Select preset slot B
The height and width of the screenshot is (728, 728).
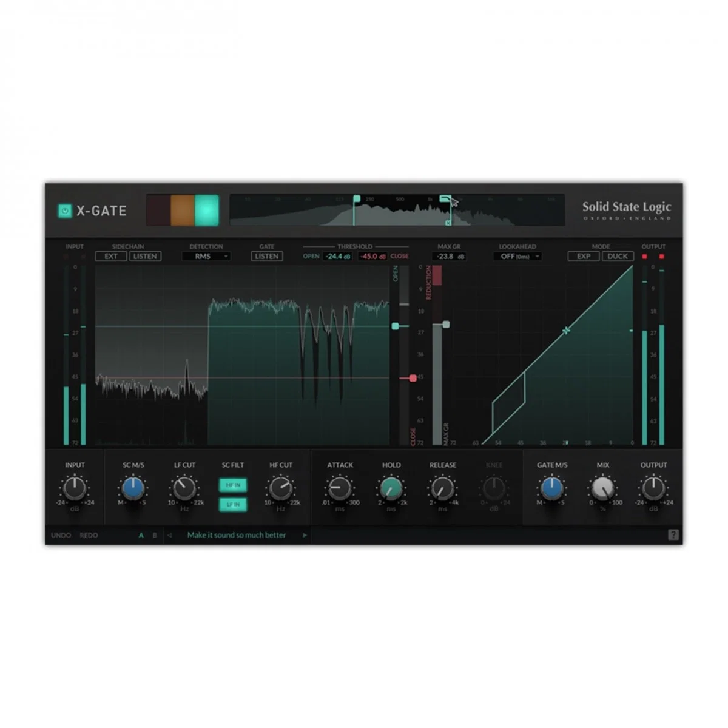coord(155,535)
